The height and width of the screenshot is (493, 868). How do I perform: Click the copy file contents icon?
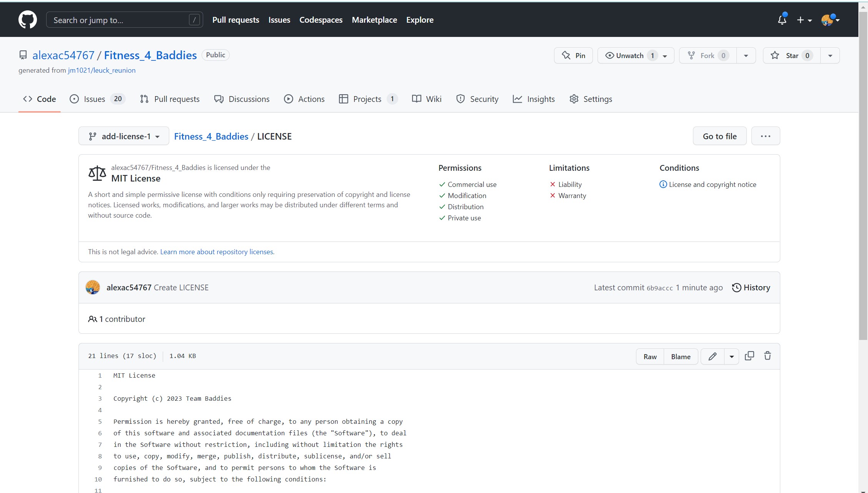pos(751,356)
